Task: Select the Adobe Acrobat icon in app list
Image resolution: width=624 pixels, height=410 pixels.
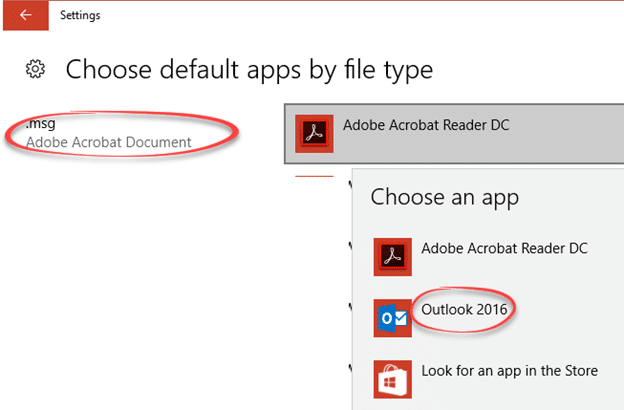Action: pyautogui.click(x=391, y=256)
